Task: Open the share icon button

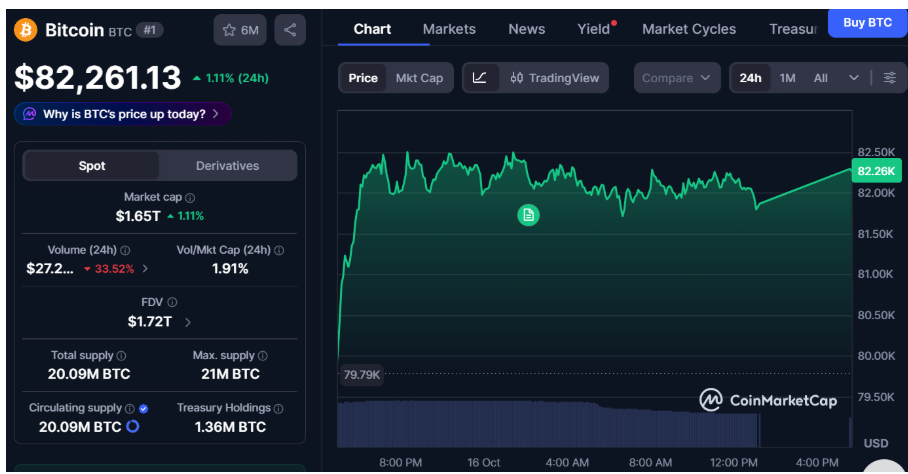Action: point(290,30)
